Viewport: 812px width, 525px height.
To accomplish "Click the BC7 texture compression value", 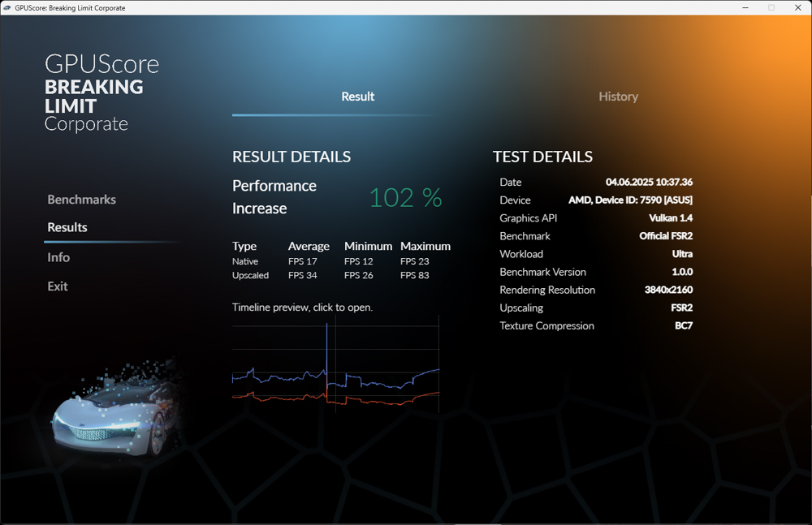I will pos(684,325).
